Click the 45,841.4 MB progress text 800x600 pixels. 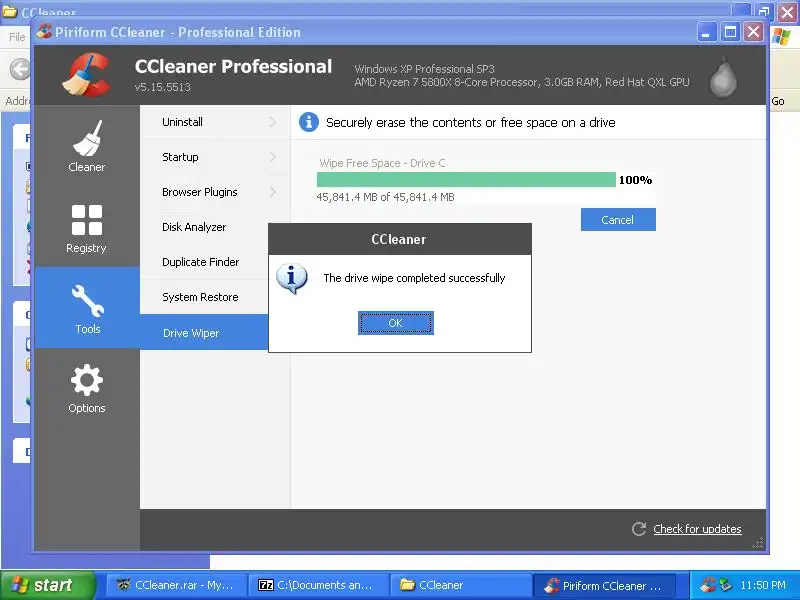pos(385,197)
